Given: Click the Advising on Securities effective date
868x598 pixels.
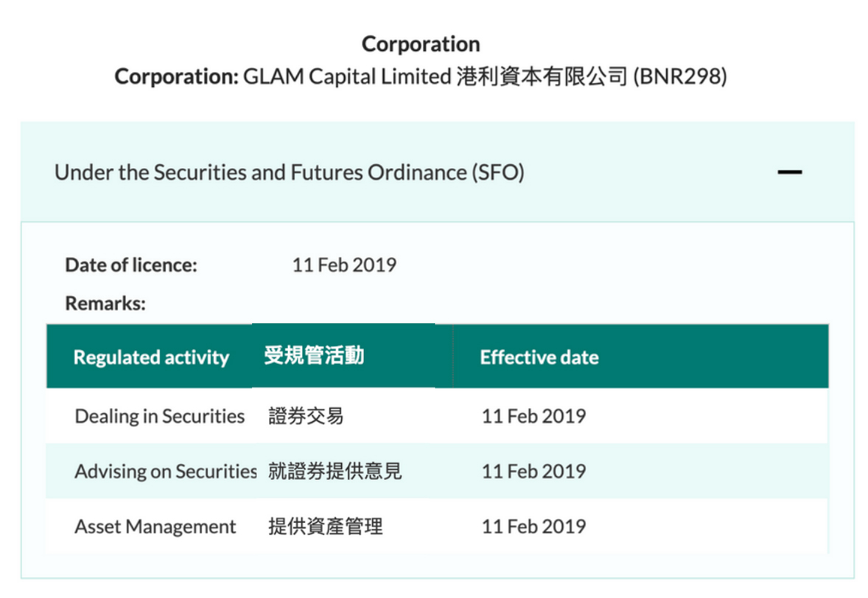Looking at the screenshot, I should 533,471.
